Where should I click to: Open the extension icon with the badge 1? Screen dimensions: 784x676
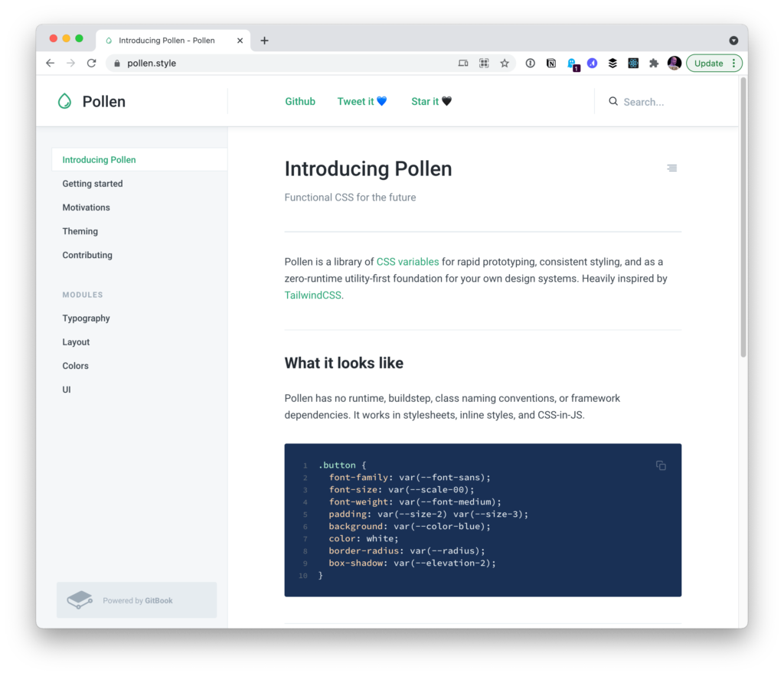click(x=573, y=64)
